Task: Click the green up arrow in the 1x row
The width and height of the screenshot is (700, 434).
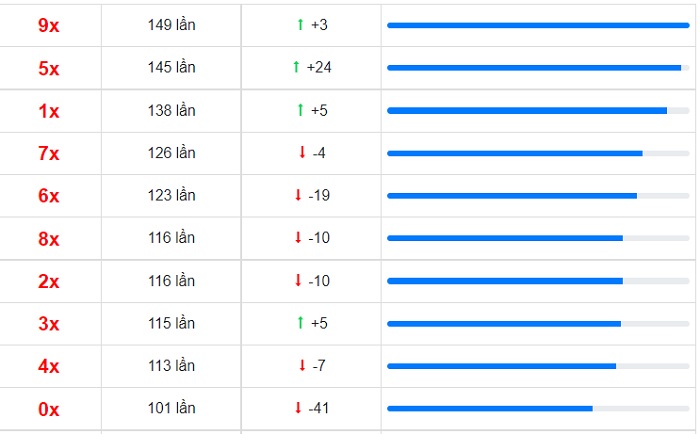Action: pos(300,110)
